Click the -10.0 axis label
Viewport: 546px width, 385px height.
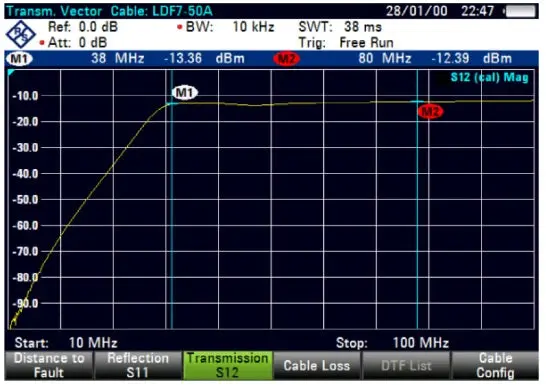click(x=25, y=96)
